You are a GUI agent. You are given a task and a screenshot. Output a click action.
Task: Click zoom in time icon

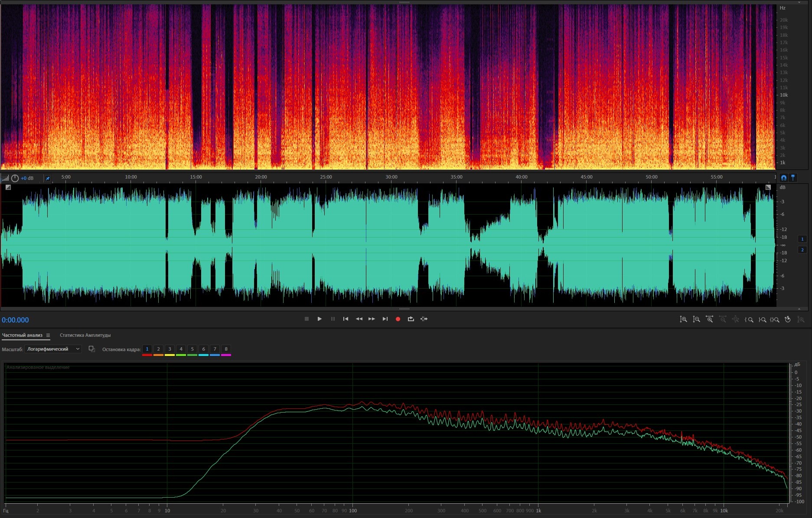click(x=709, y=319)
